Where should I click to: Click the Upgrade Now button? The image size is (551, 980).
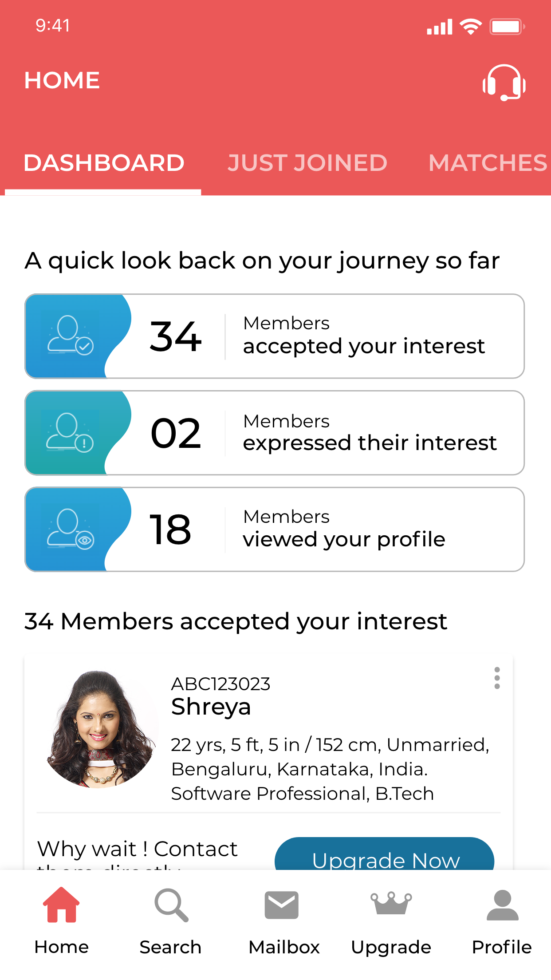pyautogui.click(x=385, y=854)
